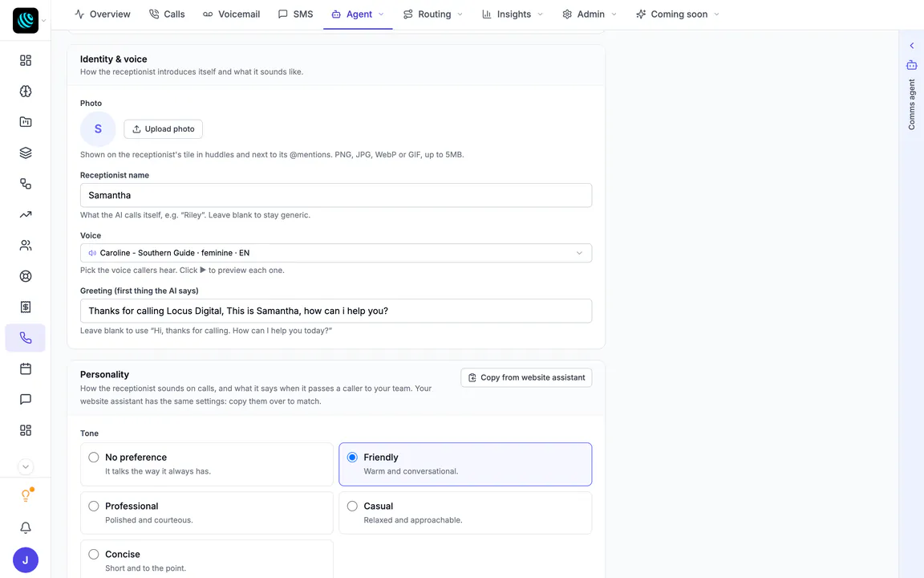
Task: Select the Friendly tone option
Action: point(465,464)
